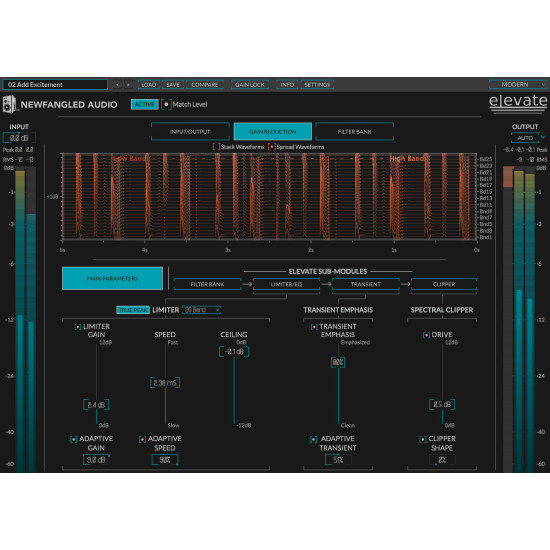Image resolution: width=550 pixels, height=550 pixels.
Task: Toggle the Transient Emphasis enable box
Action: click(x=314, y=327)
